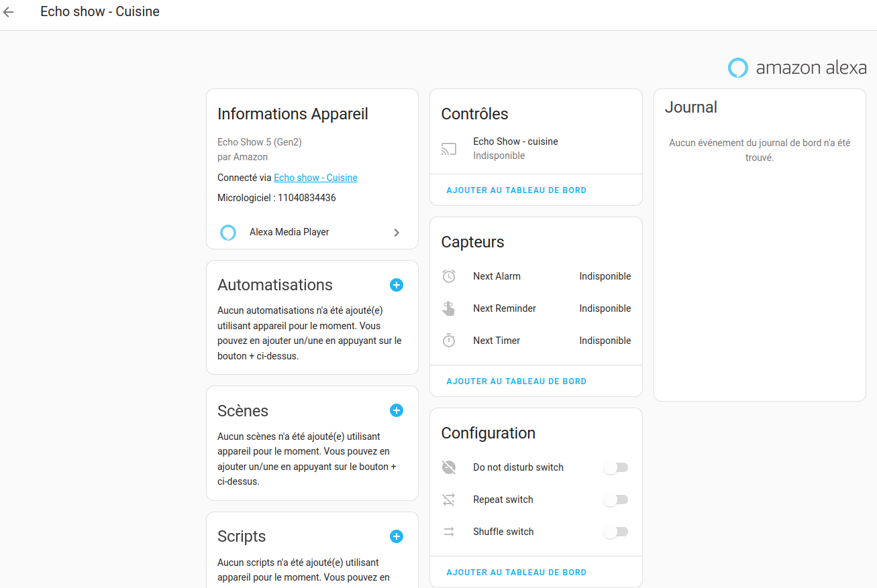Viewport: 877px width, 588px height.
Task: Add Configuration card to the dashboard
Action: click(x=517, y=573)
